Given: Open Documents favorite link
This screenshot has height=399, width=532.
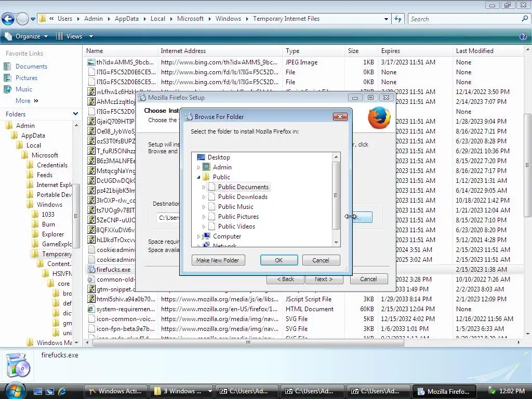Looking at the screenshot, I should pyautogui.click(x=31, y=66).
